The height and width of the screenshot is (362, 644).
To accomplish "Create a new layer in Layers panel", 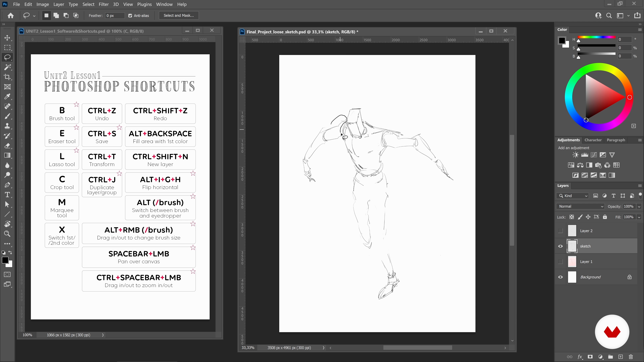I will [621, 357].
